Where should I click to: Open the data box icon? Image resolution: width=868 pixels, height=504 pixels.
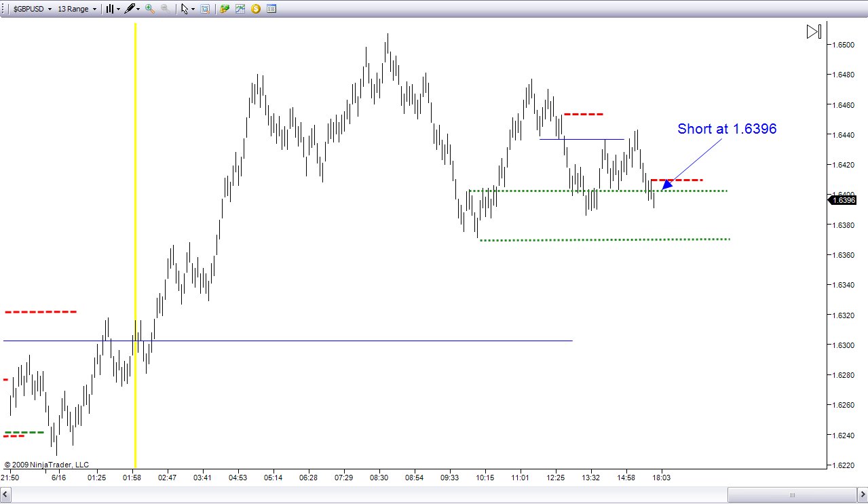click(204, 9)
